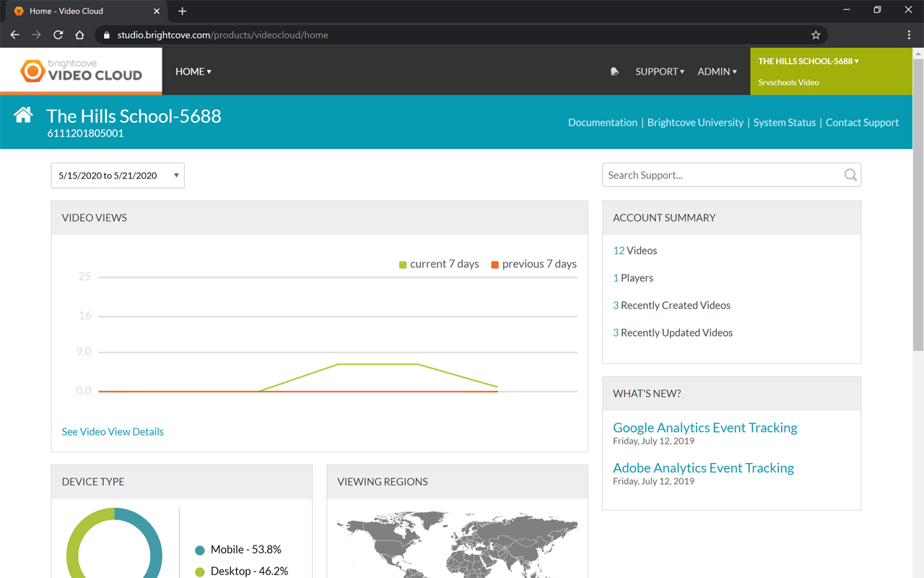The image size is (924, 578).
Task: View site info via the padlock icon
Action: 107,35
